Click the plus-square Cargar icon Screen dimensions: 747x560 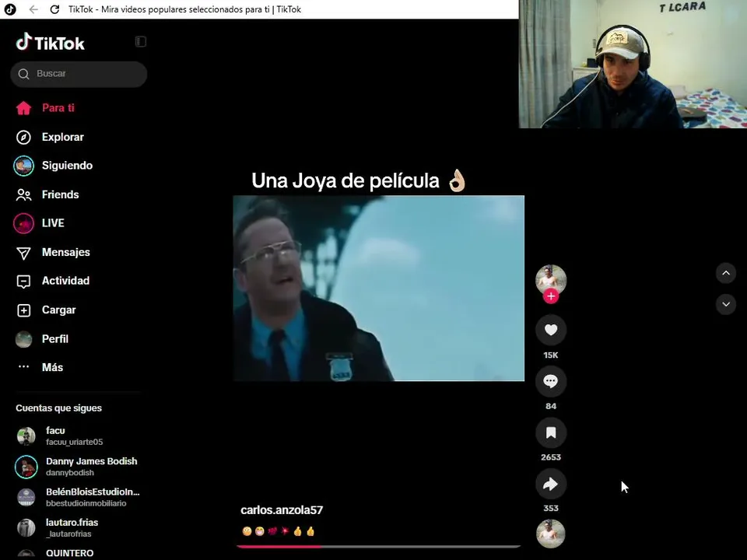[x=23, y=310]
